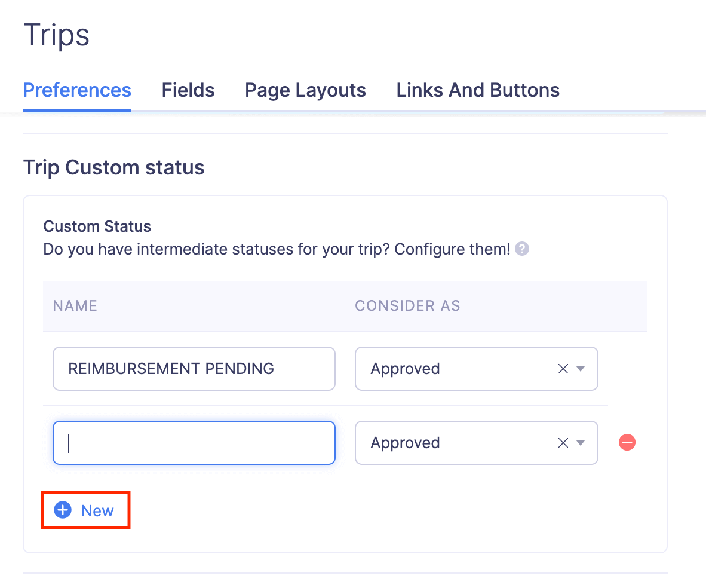The height and width of the screenshot is (588, 706).
Task: Remove the empty custom status row
Action: coord(627,443)
